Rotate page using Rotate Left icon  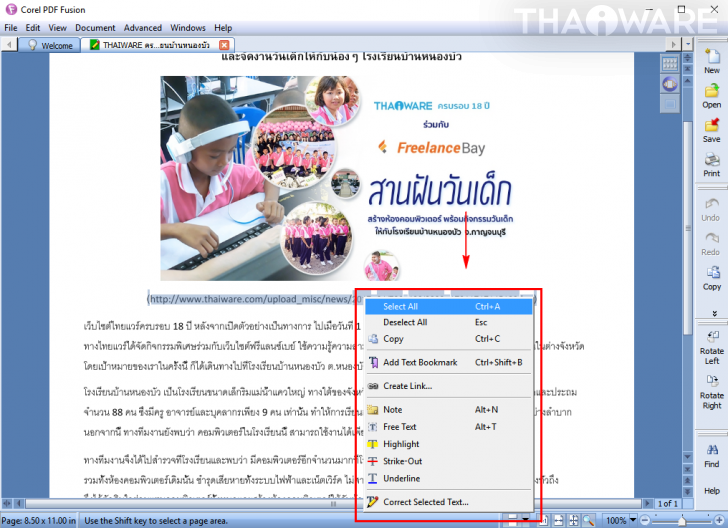(712, 336)
